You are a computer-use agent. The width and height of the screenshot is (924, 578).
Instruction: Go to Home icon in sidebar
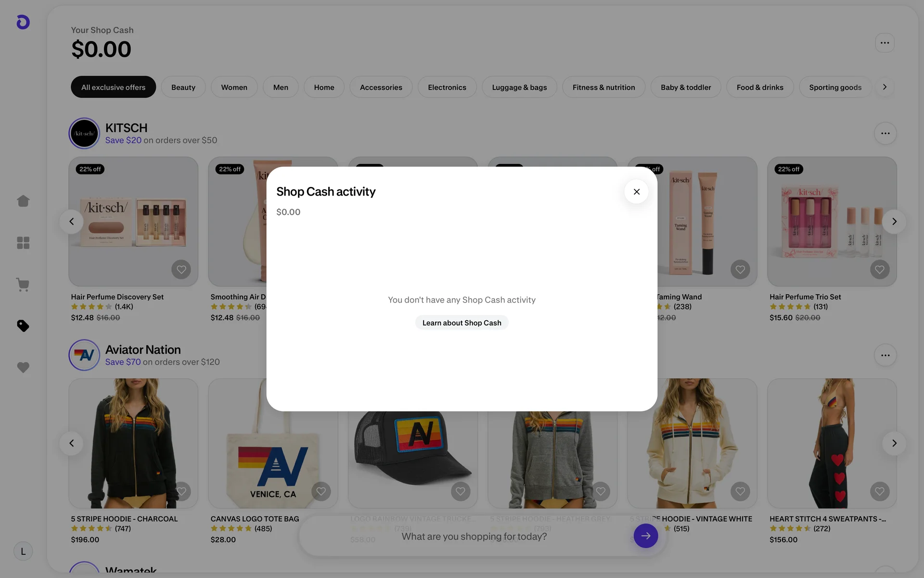tap(23, 201)
